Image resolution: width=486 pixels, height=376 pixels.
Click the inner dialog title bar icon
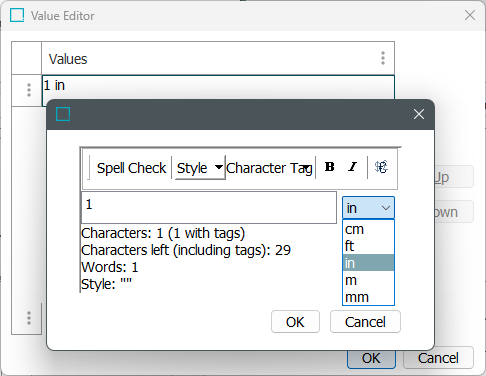click(x=63, y=114)
